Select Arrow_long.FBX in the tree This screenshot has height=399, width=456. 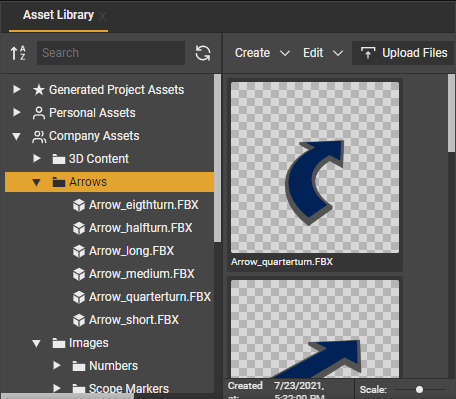point(131,251)
